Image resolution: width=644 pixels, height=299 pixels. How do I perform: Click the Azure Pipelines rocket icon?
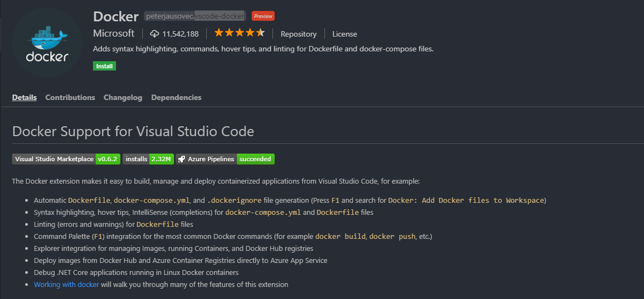181,159
